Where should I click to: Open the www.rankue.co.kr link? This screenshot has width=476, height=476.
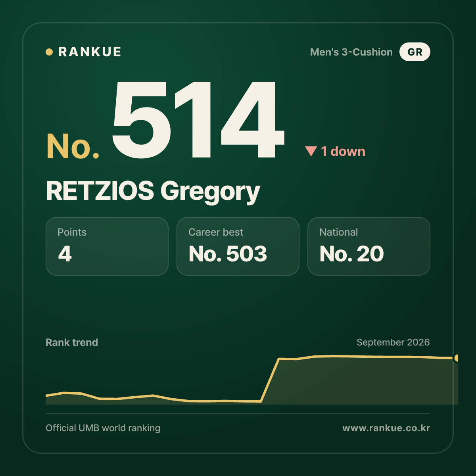pos(386,428)
